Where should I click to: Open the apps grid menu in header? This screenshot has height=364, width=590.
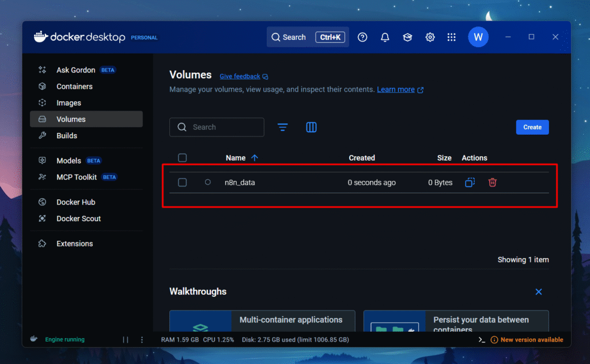[452, 37]
